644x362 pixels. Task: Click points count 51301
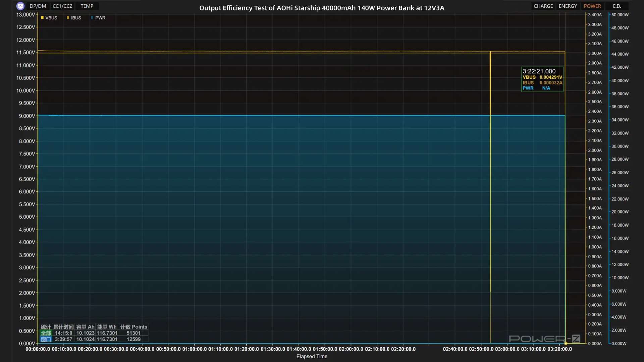click(133, 333)
